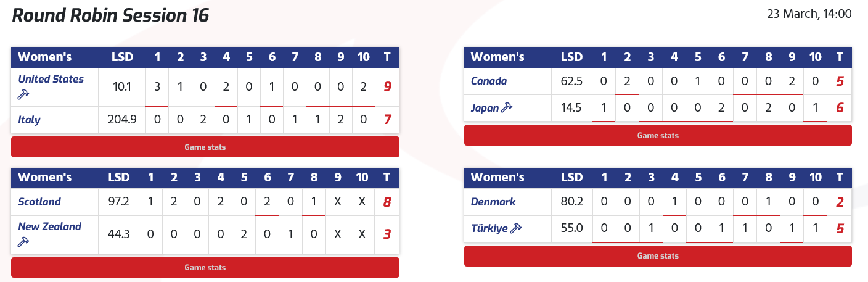The image size is (868, 282).
Task: Click the Türkiye team name
Action: click(x=489, y=229)
